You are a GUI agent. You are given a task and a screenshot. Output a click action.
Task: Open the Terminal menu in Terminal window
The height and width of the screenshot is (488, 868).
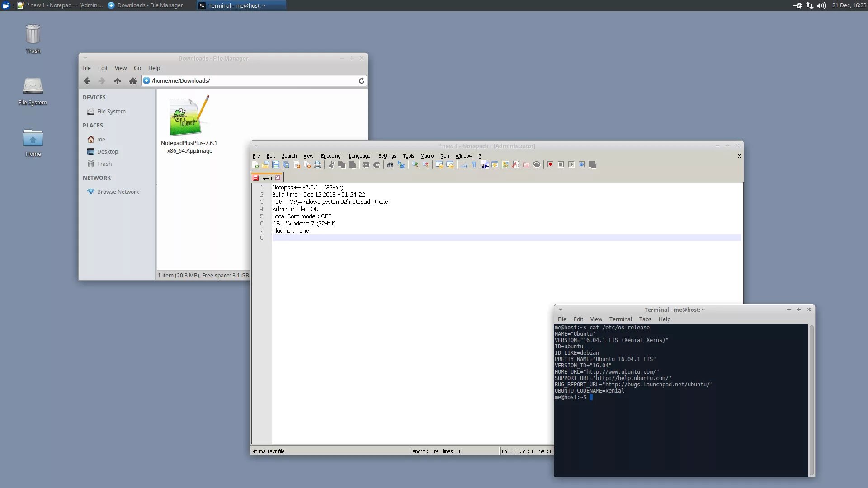click(x=620, y=319)
